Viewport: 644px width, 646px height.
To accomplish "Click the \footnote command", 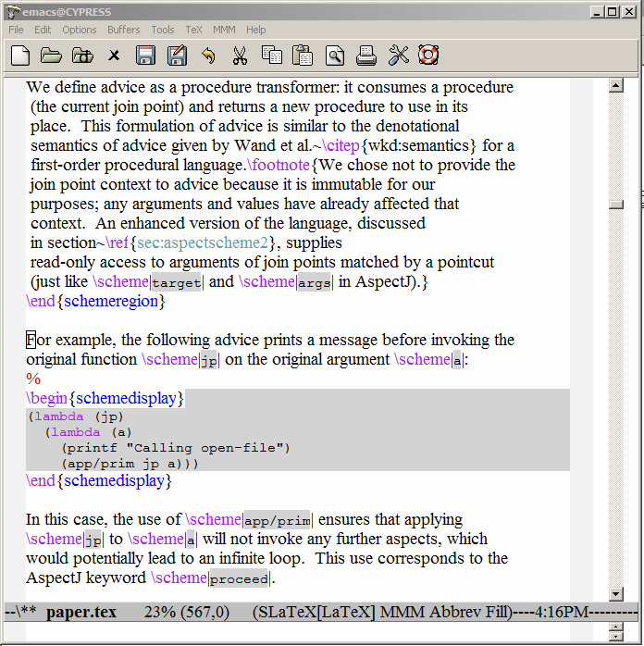I will click(x=279, y=165).
